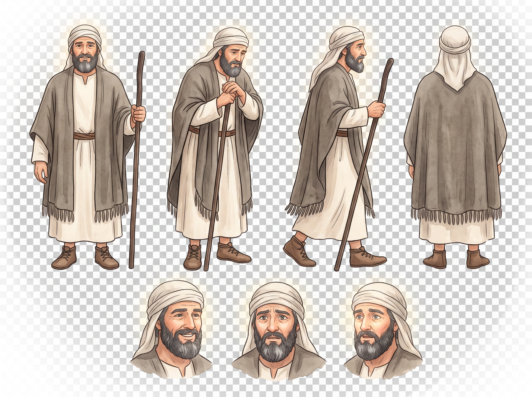Click the clasped hands atop the staff

pos(231,95)
